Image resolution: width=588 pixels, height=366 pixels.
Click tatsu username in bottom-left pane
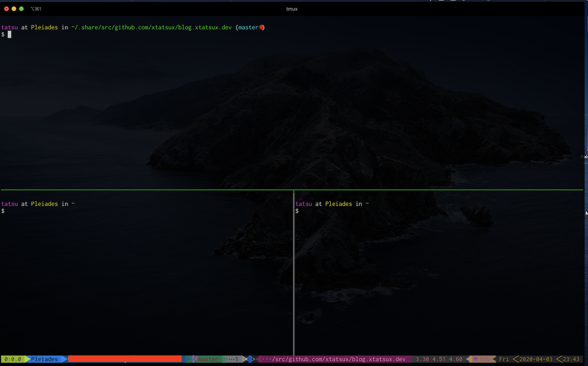[x=9, y=204]
